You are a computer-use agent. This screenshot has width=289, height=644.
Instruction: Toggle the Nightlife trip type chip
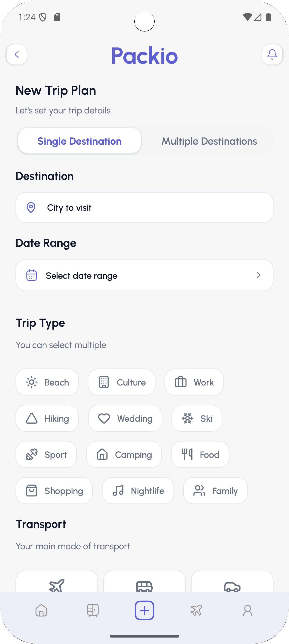138,491
